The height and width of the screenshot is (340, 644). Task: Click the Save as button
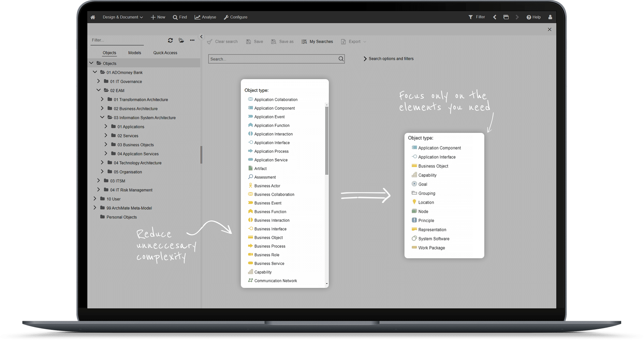pos(282,41)
